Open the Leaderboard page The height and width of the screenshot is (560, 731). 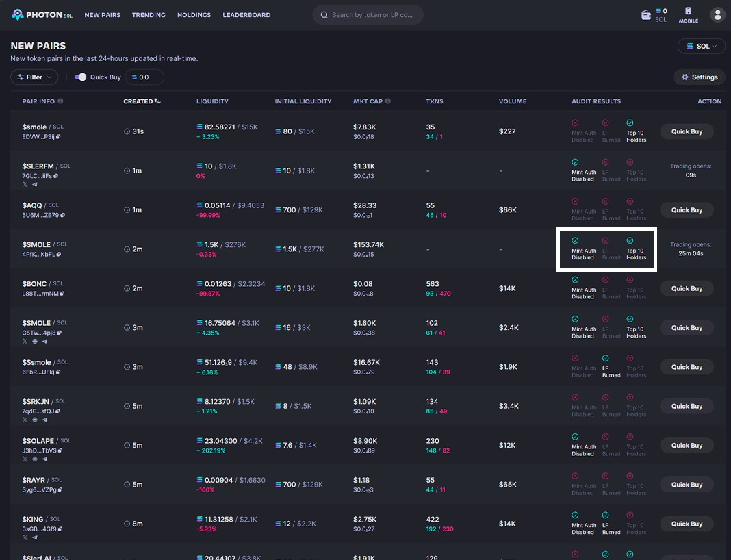(x=246, y=15)
